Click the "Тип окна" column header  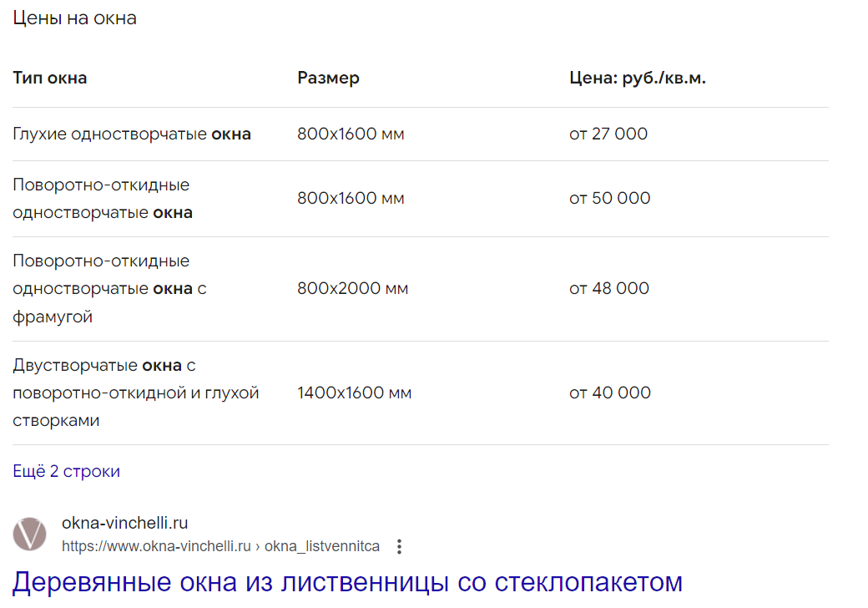coord(50,78)
